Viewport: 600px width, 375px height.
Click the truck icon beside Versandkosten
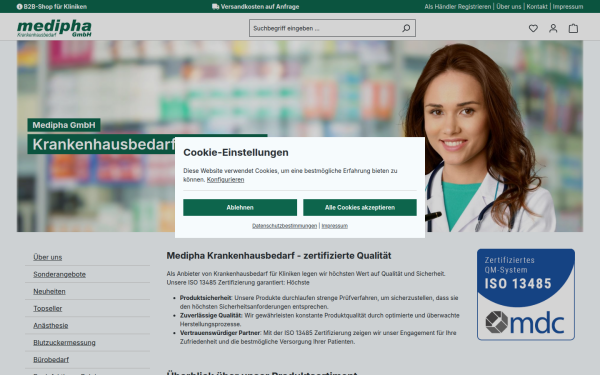click(x=215, y=7)
